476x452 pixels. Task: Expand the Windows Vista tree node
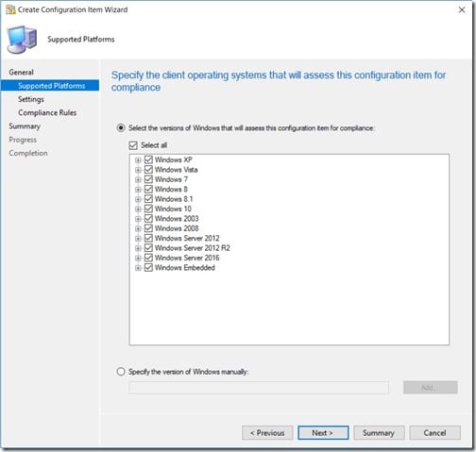coord(138,170)
